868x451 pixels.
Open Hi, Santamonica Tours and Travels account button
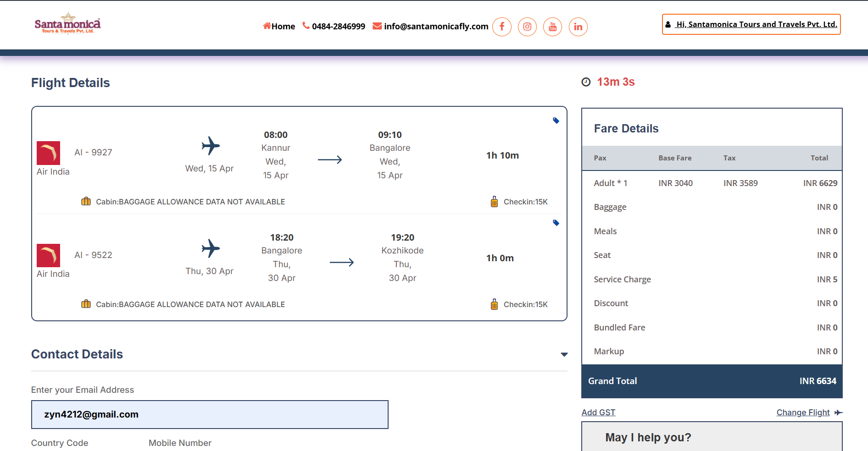[x=751, y=24]
